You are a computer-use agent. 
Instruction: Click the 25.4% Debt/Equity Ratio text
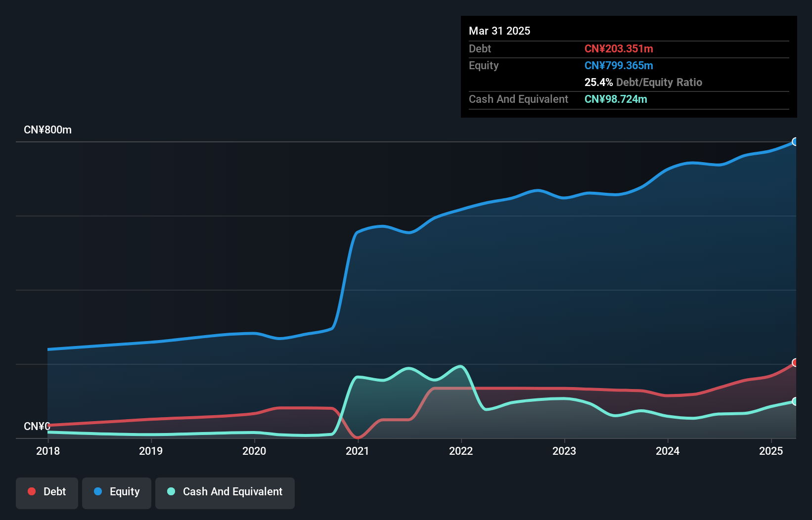coord(643,82)
